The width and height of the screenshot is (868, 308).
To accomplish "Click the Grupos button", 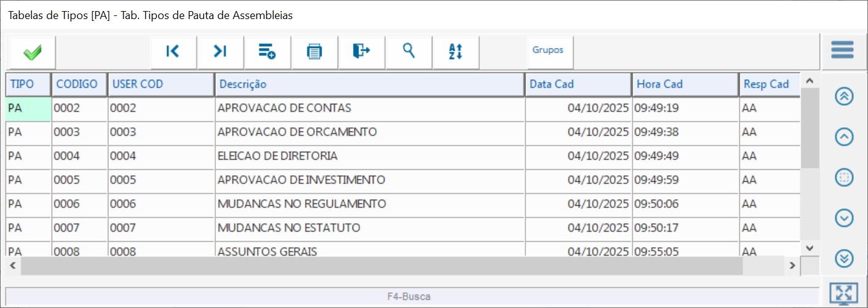I will (x=547, y=50).
